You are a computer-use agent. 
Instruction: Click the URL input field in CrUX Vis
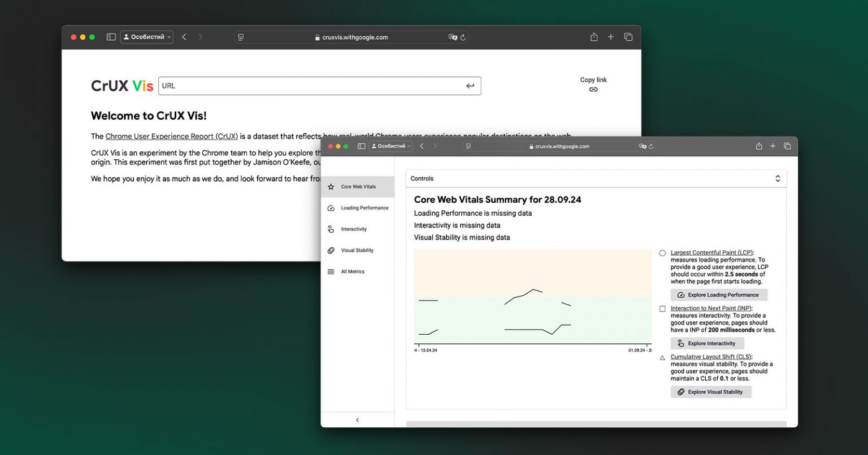coord(320,86)
